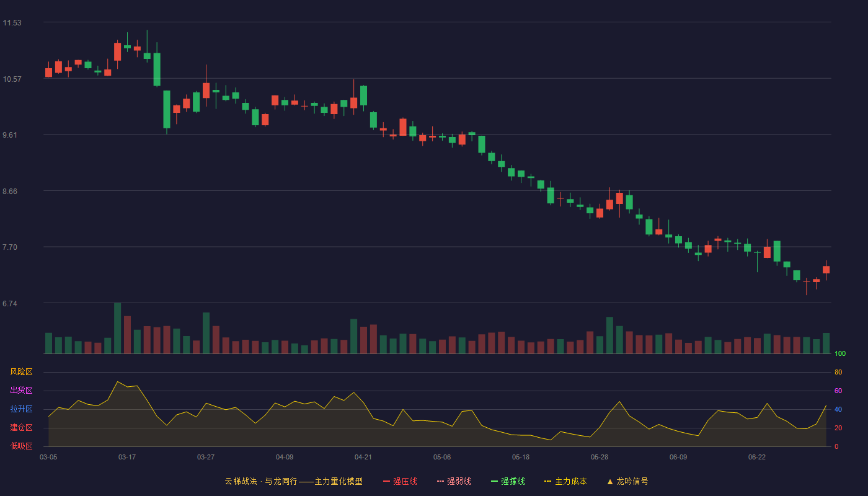The image size is (868, 496).
Task: Click the 06-22 date label
Action: pyautogui.click(x=757, y=457)
